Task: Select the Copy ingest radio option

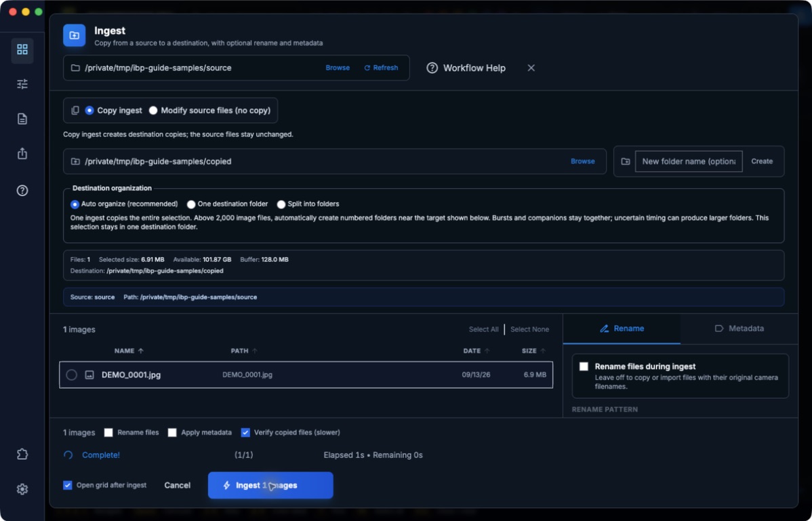Action: coord(89,111)
